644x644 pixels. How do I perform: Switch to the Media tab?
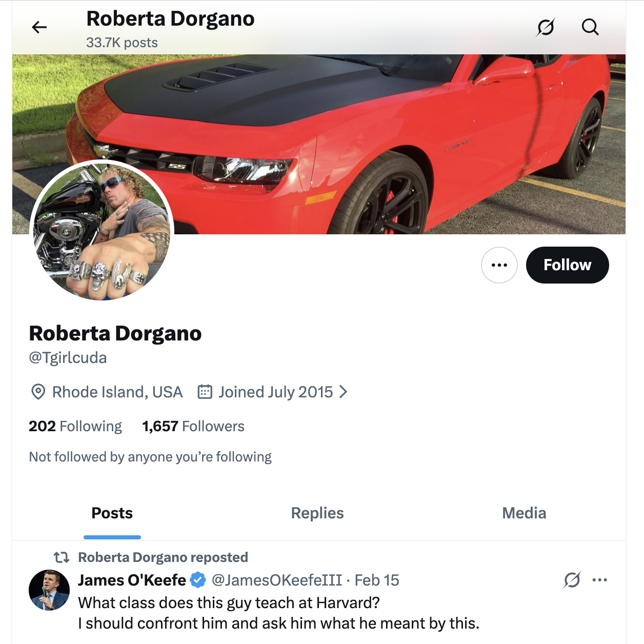[524, 513]
